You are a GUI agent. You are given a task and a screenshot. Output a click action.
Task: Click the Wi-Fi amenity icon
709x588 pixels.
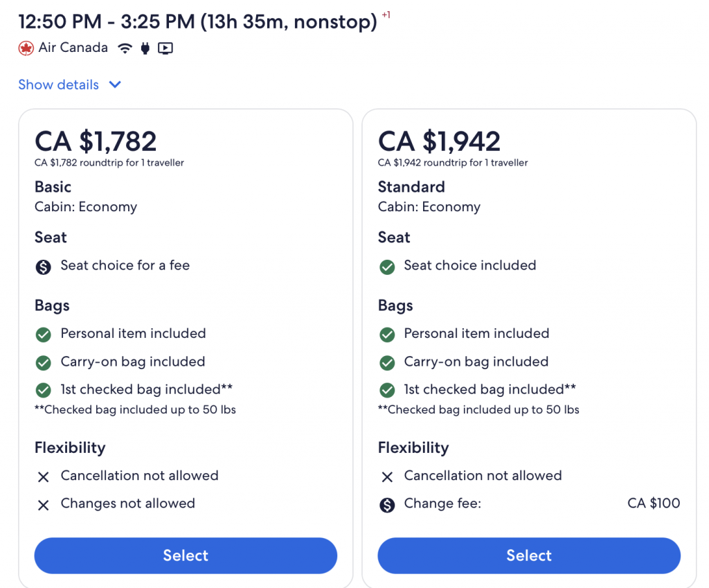tap(125, 48)
